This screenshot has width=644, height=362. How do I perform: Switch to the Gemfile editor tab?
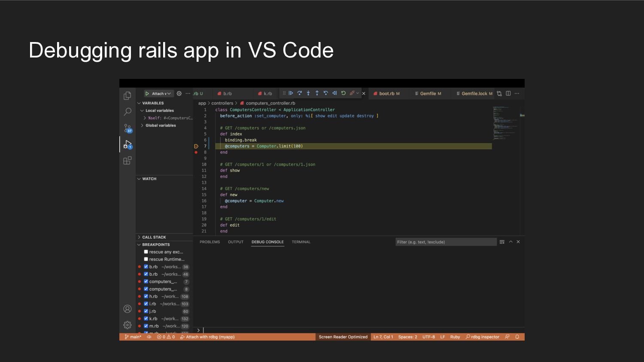[x=429, y=94]
